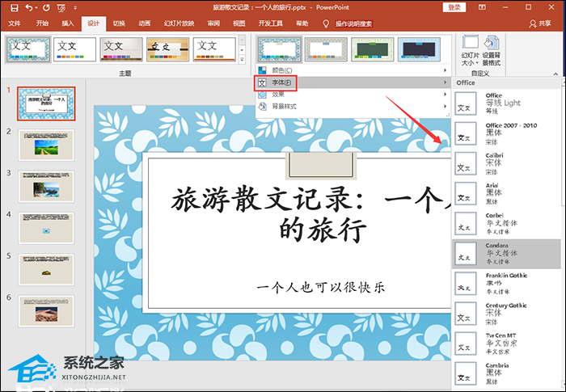The width and height of the screenshot is (566, 392).
Task: Choose the Corbel 华文楷体 font set
Action: point(506,223)
